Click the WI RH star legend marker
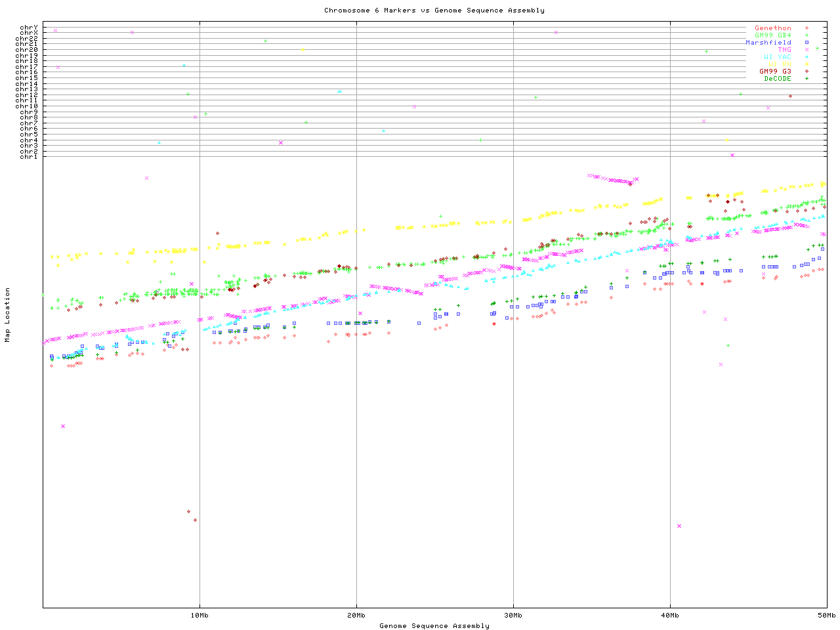Image resolution: width=840 pixels, height=630 pixels. coord(807,64)
